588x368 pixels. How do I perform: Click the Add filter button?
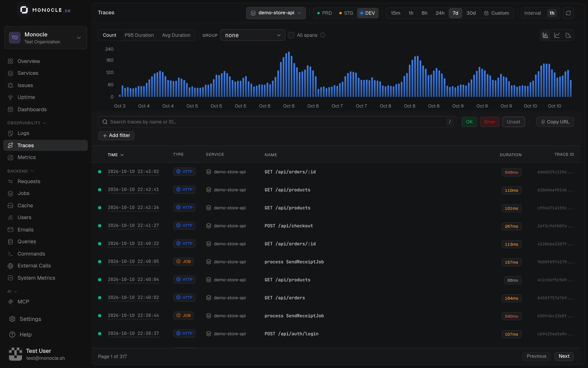(116, 136)
